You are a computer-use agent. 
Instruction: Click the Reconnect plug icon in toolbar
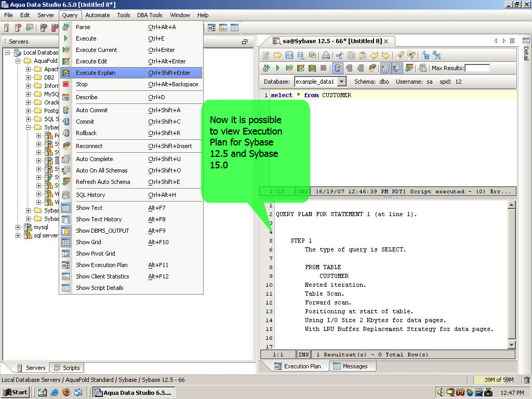(373, 68)
